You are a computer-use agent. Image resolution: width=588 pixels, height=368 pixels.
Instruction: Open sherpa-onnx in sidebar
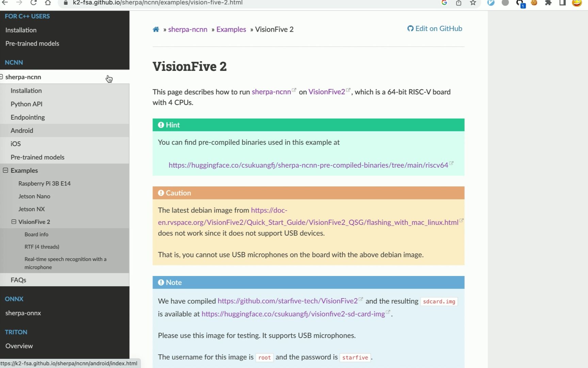tap(23, 313)
